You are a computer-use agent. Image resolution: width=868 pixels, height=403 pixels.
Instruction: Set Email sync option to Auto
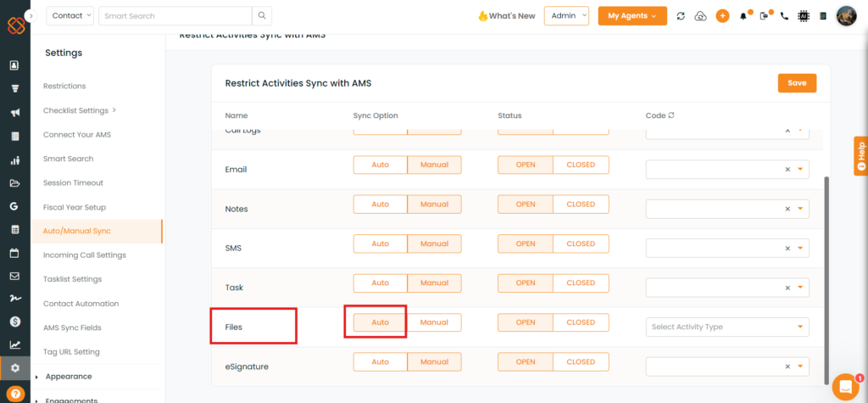click(381, 165)
